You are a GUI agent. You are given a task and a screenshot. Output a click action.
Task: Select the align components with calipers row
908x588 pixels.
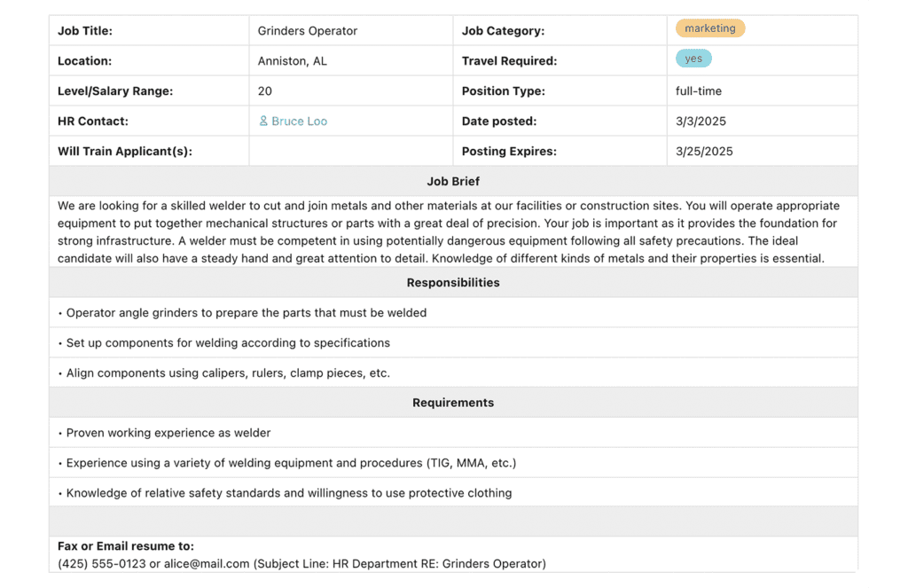228,373
